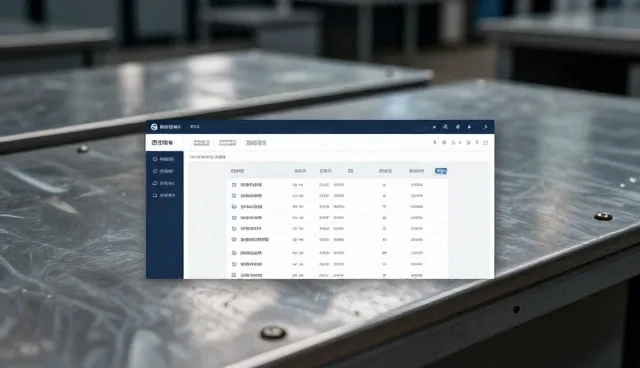Click the magnifier icon in the white toolbar

click(444, 142)
